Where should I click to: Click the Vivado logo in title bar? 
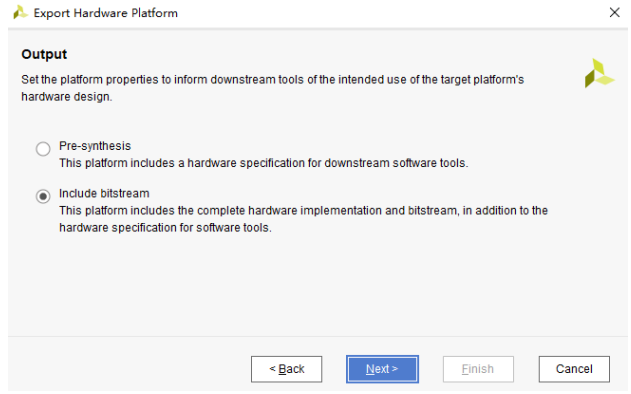tap(20, 12)
